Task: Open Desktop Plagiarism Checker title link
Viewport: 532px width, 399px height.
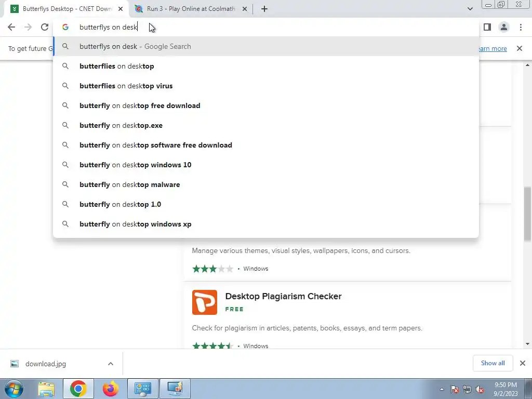Action: click(x=283, y=296)
